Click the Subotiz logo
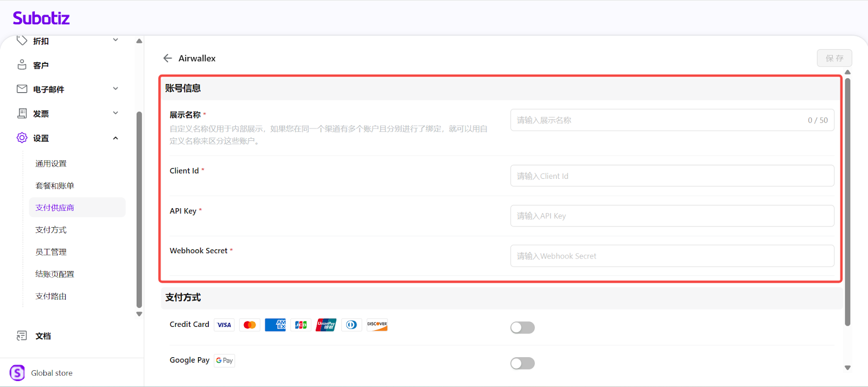The width and height of the screenshot is (868, 387). pyautogui.click(x=41, y=18)
